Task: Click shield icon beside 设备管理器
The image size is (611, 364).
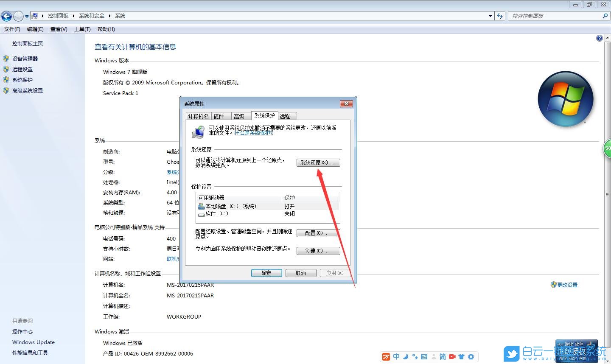Action: tap(6, 59)
